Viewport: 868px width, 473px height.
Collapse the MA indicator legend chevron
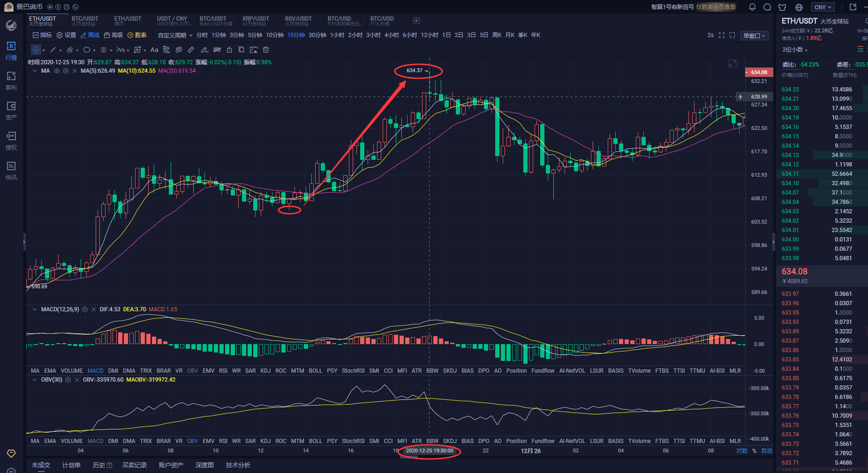coord(35,71)
